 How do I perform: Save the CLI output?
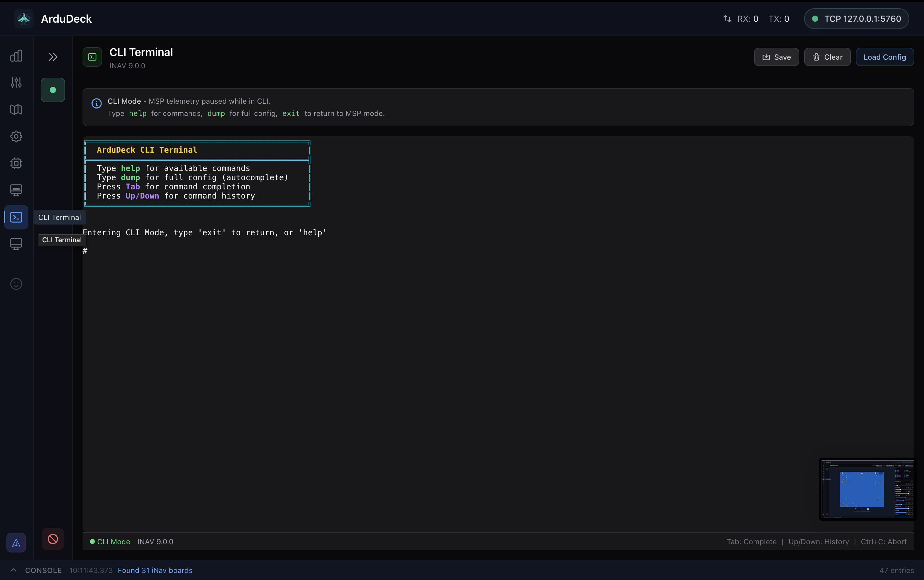(x=776, y=57)
